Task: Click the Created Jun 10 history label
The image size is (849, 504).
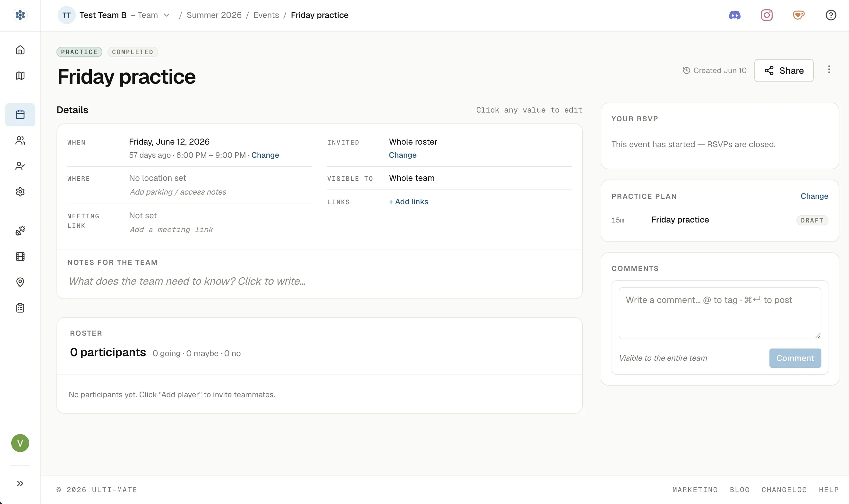Action: 715,70
